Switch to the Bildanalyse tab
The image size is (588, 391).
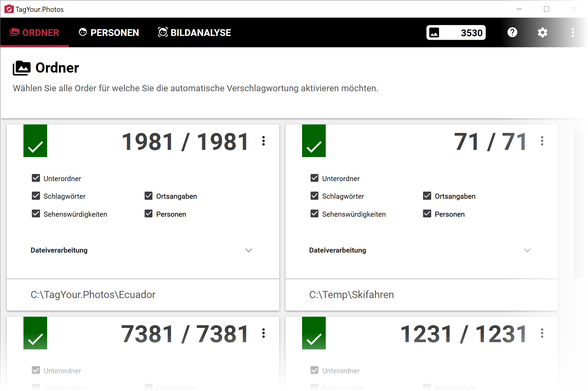pos(194,33)
